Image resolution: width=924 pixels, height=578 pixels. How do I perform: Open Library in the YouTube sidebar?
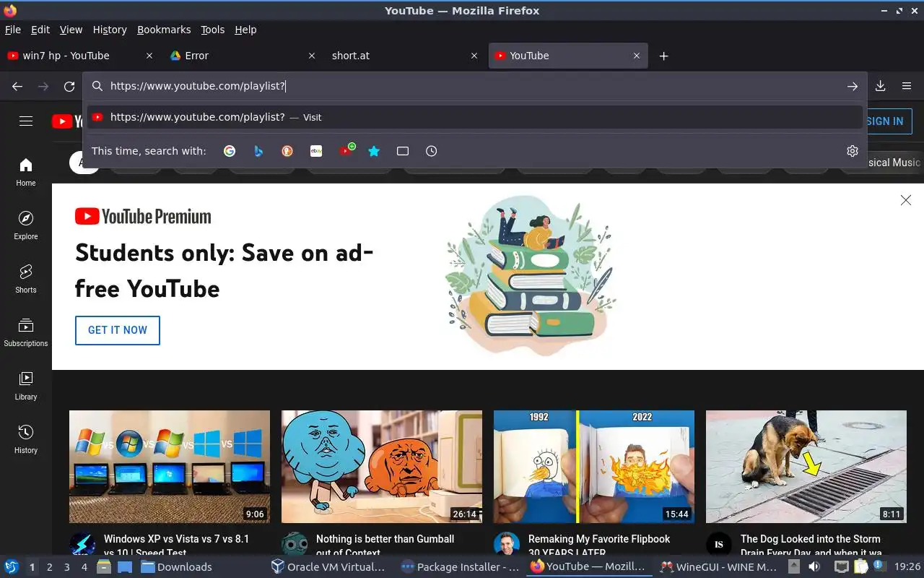coord(26,386)
